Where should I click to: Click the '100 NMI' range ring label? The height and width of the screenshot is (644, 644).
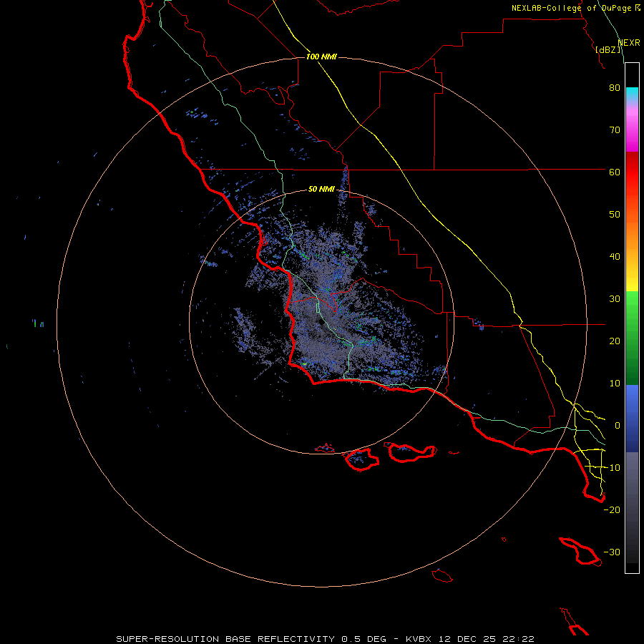[321, 57]
